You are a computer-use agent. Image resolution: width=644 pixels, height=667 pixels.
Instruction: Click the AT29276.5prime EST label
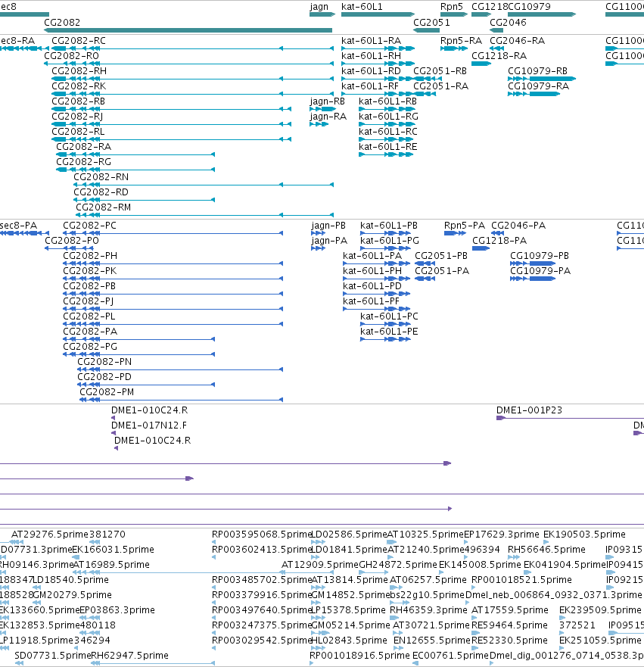tap(50, 535)
